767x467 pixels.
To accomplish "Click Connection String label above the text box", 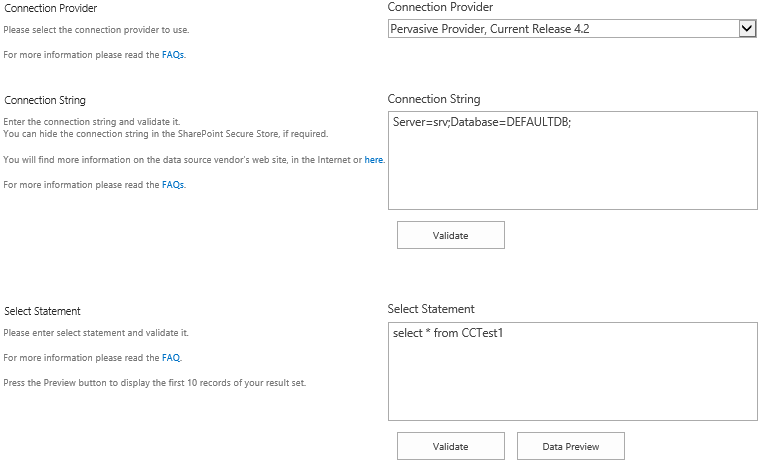I will click(x=434, y=99).
